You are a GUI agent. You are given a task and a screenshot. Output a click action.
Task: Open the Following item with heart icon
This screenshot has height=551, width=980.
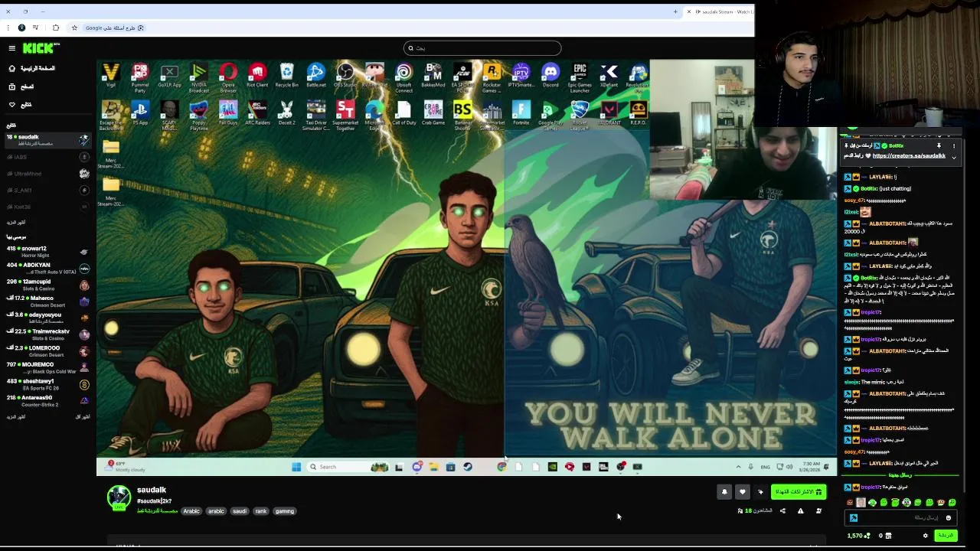coord(21,105)
